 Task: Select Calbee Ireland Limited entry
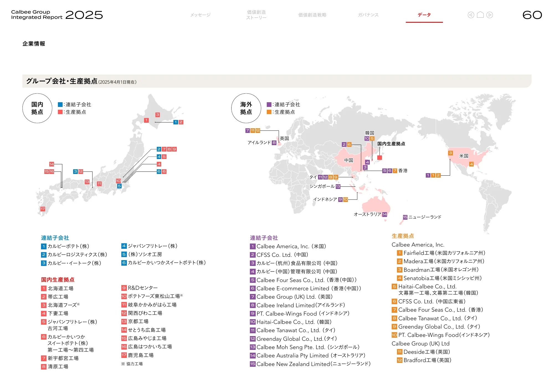pyautogui.click(x=298, y=305)
